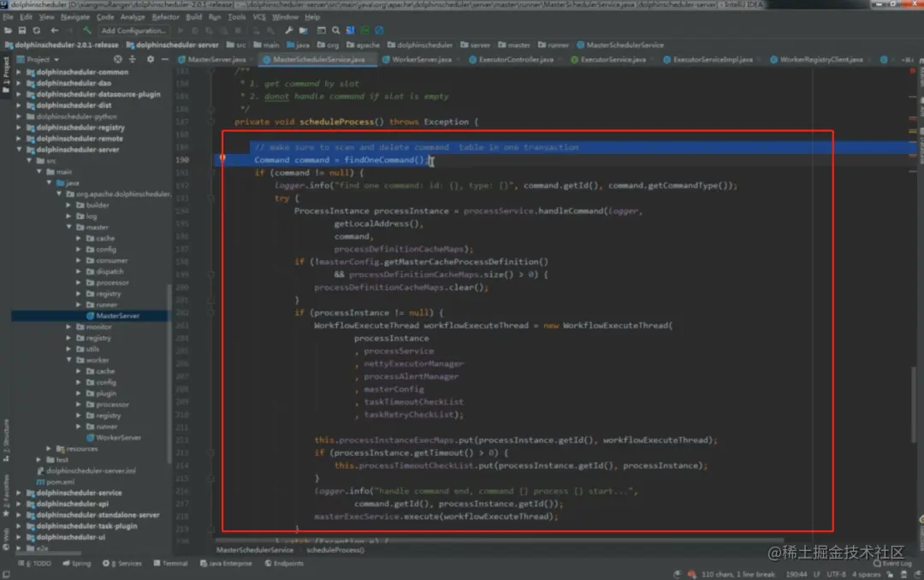Open the Navigate menu

click(x=74, y=17)
